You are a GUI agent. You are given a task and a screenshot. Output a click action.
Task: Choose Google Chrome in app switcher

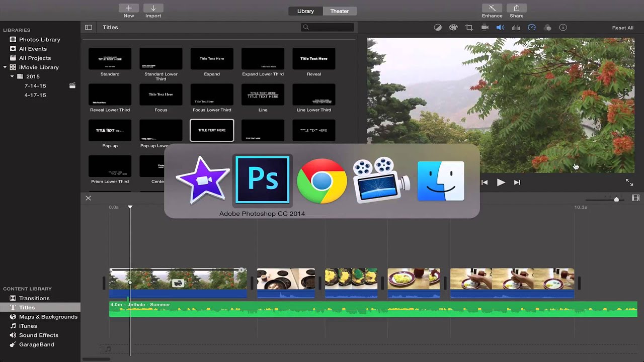(x=322, y=181)
